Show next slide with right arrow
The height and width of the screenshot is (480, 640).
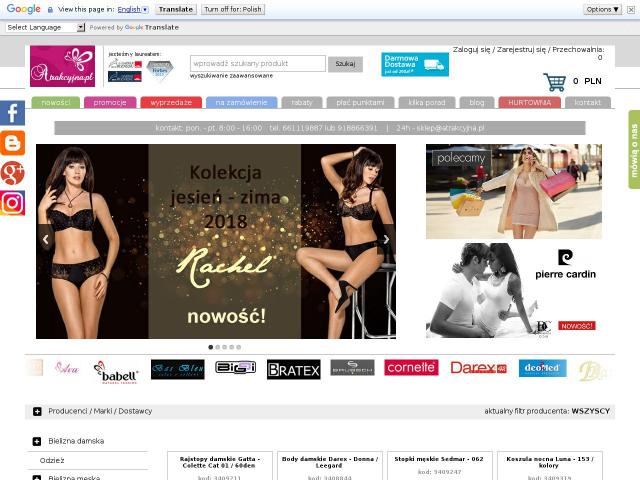click(x=386, y=240)
